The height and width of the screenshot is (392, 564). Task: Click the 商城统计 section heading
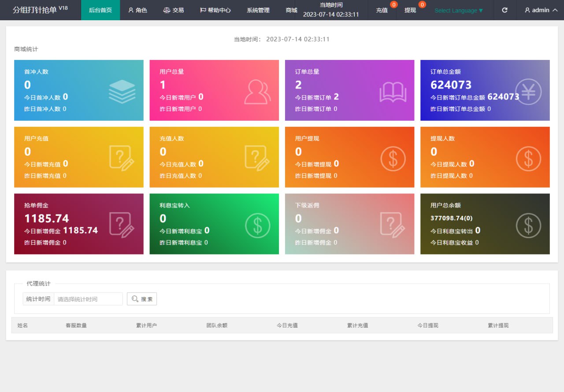click(26, 49)
